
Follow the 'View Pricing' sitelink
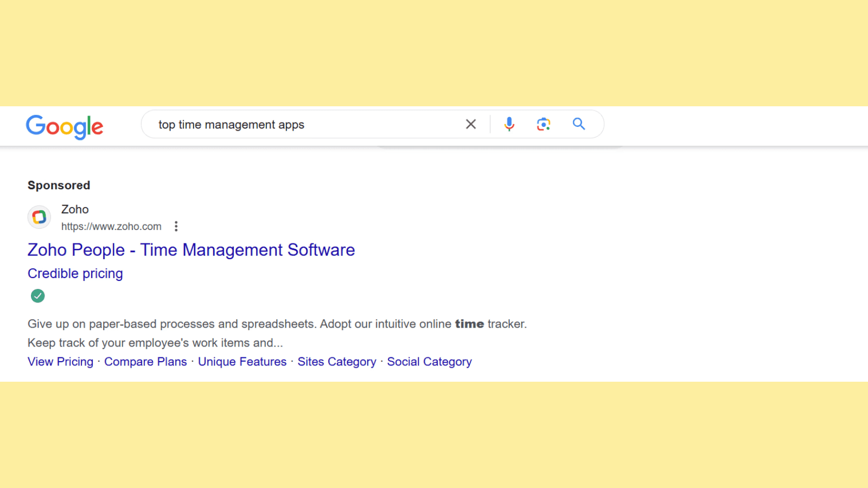tap(61, 362)
